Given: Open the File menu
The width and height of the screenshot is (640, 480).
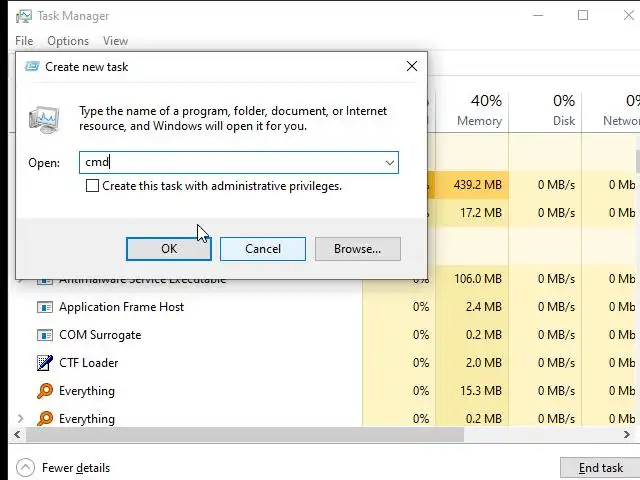Looking at the screenshot, I should 24,41.
